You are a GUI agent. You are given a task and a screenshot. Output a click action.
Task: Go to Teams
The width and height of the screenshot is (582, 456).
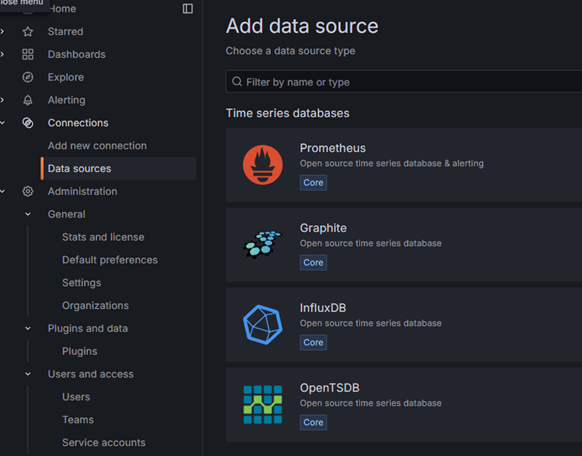(78, 420)
